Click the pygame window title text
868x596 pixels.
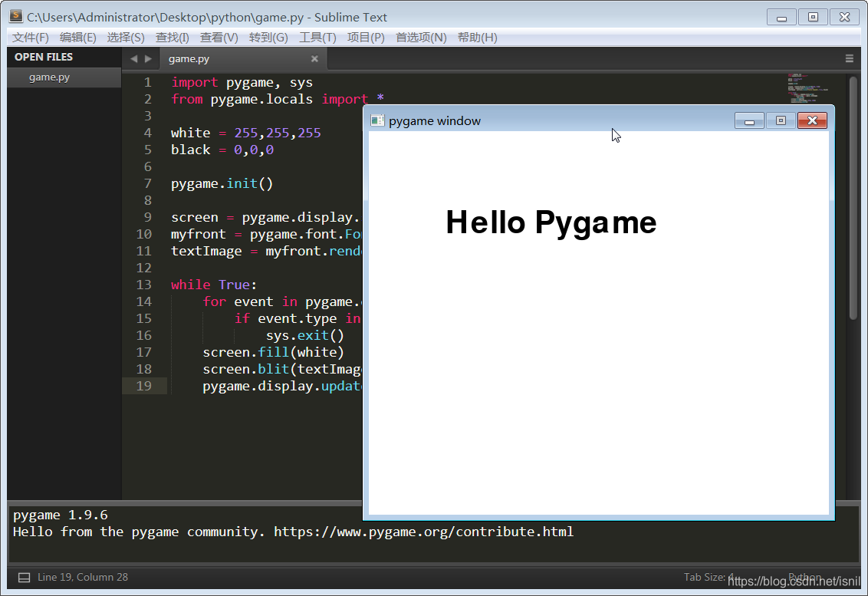click(435, 120)
